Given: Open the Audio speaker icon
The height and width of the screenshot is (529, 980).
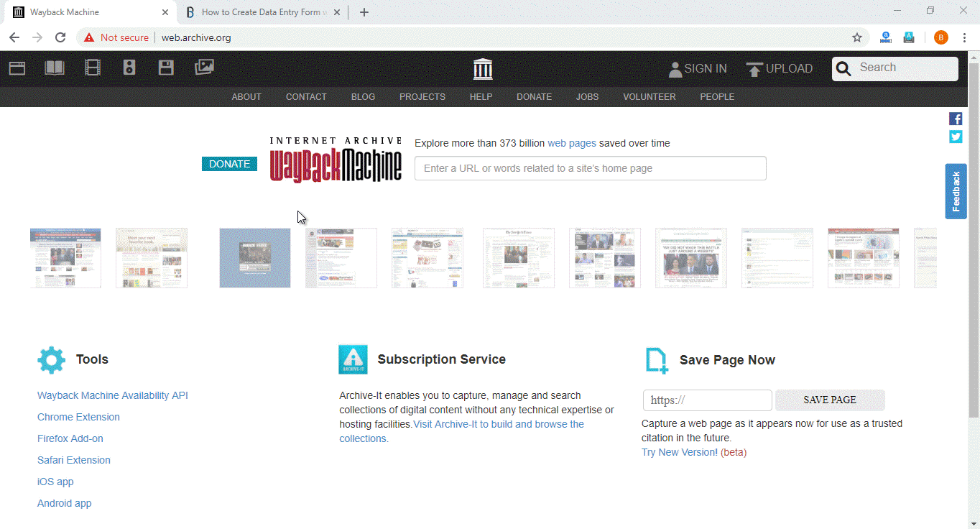Looking at the screenshot, I should 129,68.
